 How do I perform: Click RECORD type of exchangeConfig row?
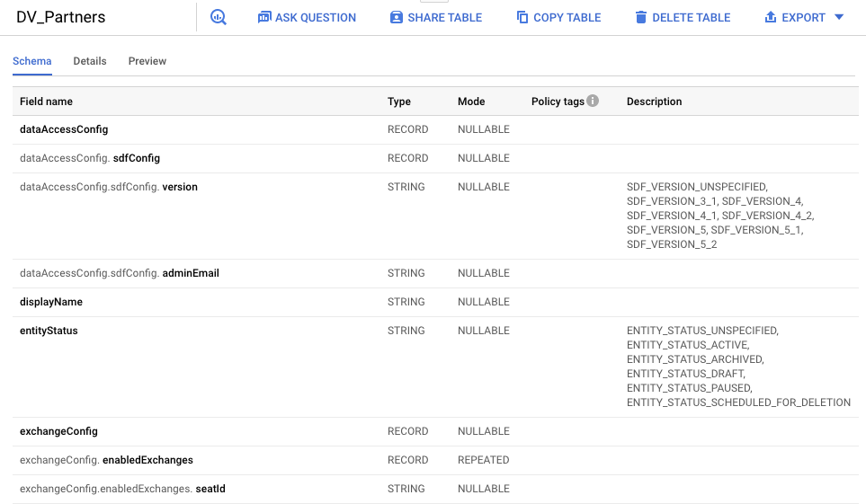point(407,430)
